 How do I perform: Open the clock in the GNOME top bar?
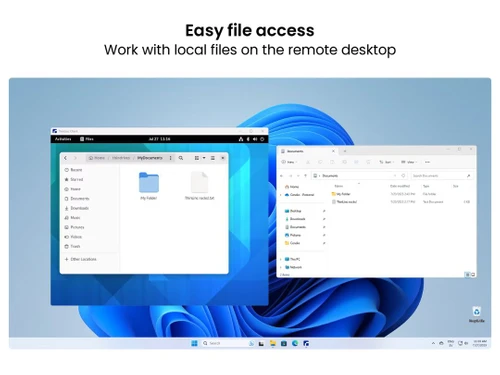(159, 139)
